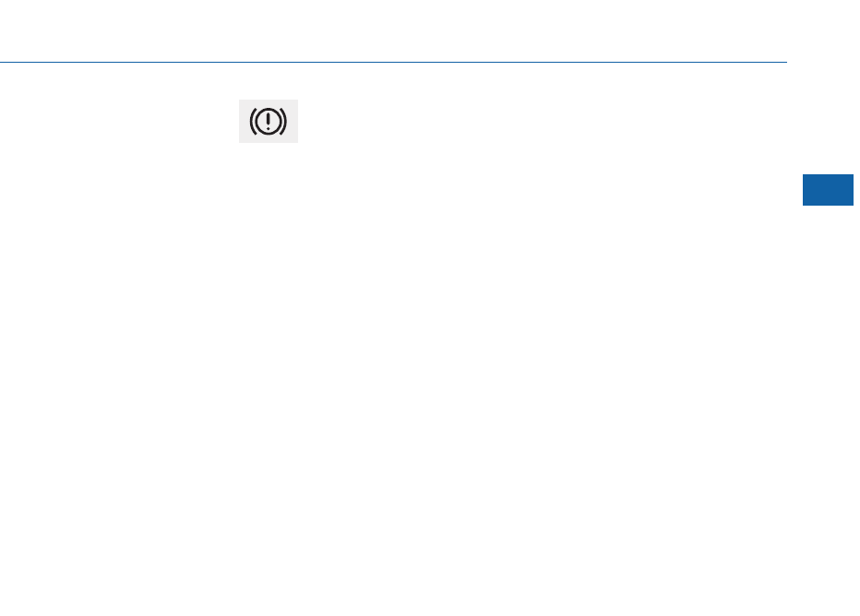Screen dimensions: 860x616
Task: Activate the brake system warning symbol
Action: pos(269,121)
